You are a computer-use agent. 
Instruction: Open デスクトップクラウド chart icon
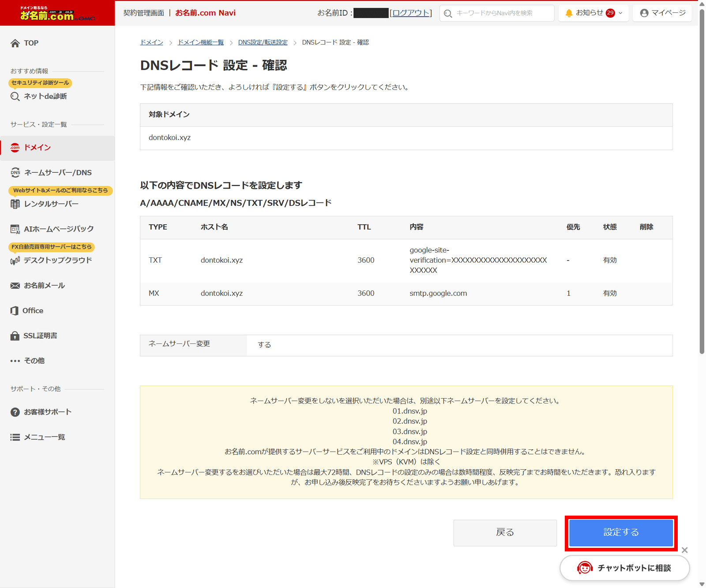point(15,260)
